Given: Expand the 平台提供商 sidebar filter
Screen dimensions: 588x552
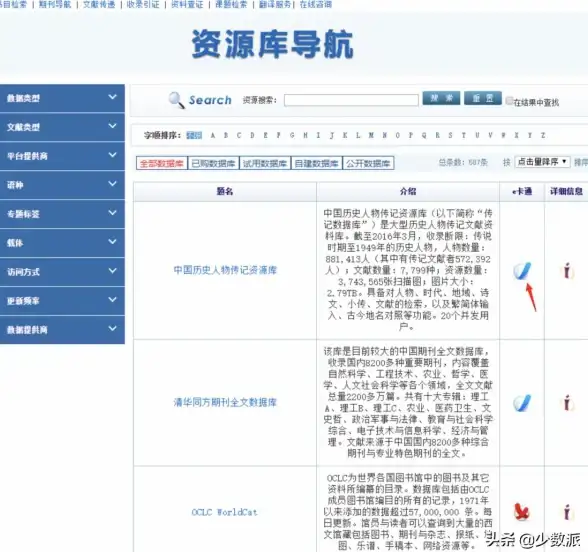Looking at the screenshot, I should [x=62, y=156].
